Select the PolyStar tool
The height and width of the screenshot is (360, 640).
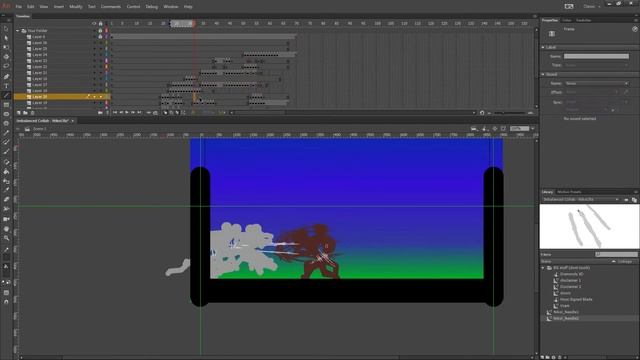click(6, 123)
